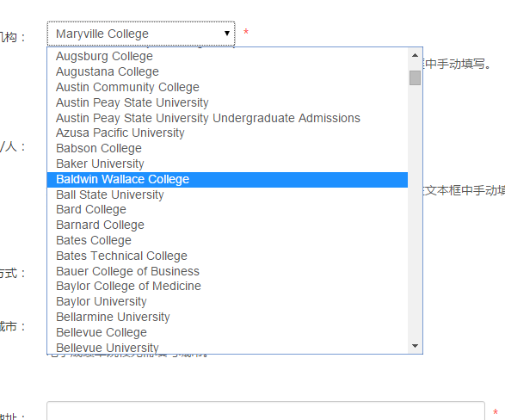Select Augsburg College from the list

coord(227,56)
